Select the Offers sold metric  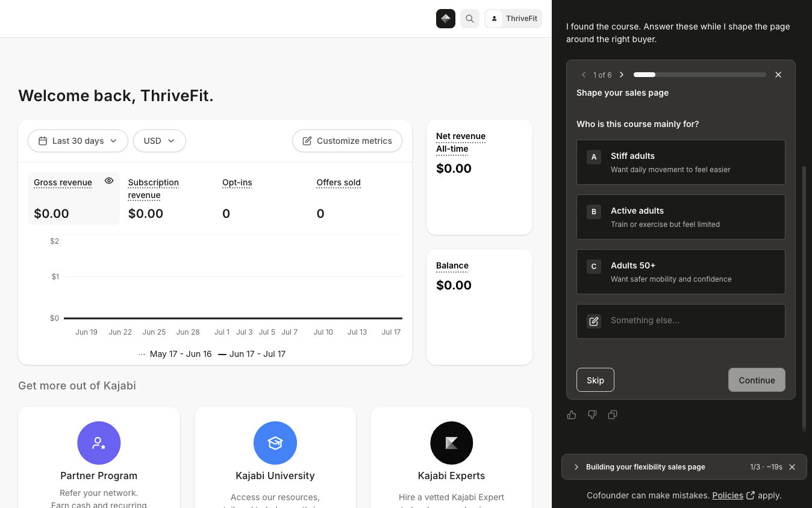[x=357, y=199]
